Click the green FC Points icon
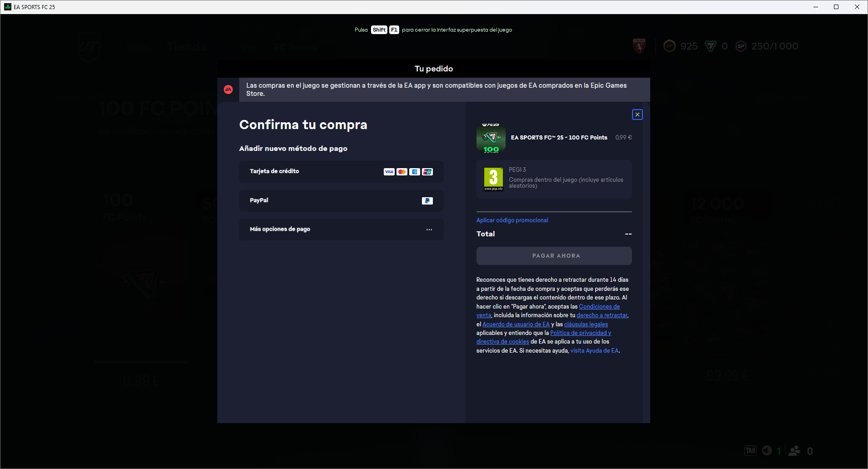This screenshot has height=469, width=868. [710, 46]
